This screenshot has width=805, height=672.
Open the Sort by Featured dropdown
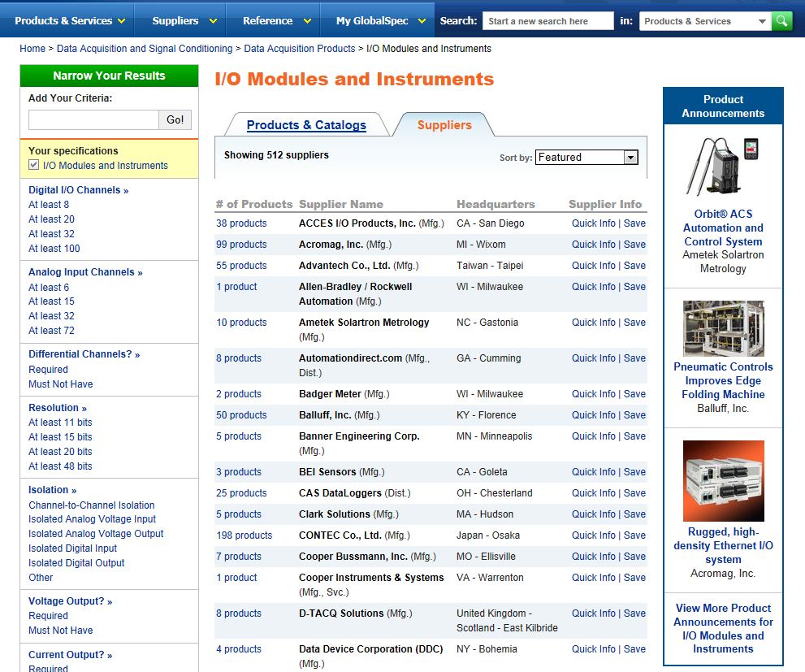point(586,157)
